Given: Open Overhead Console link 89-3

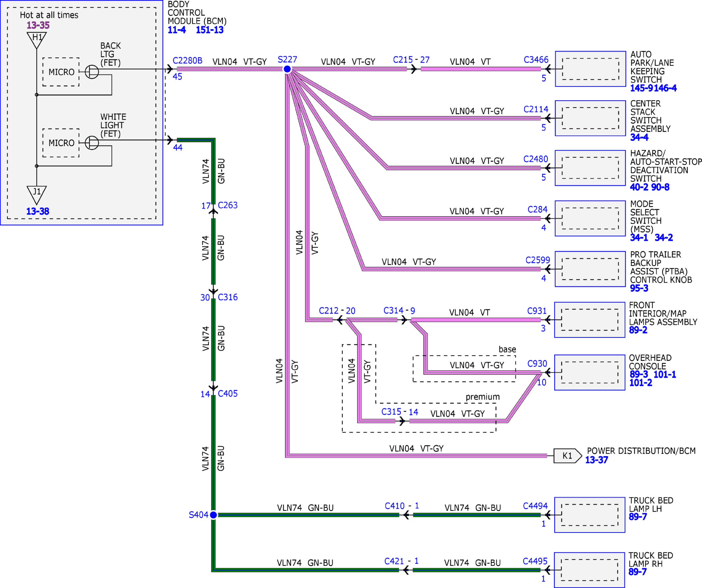Looking at the screenshot, I should pos(639,375).
